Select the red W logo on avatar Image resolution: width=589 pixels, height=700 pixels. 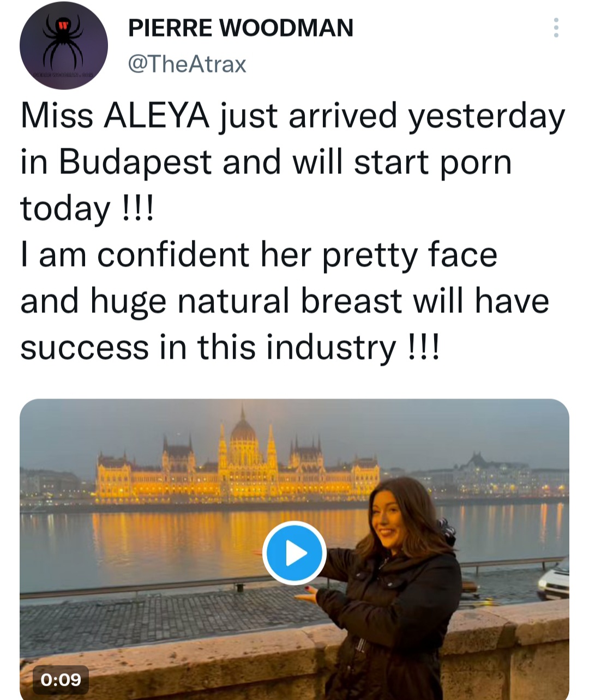click(64, 25)
